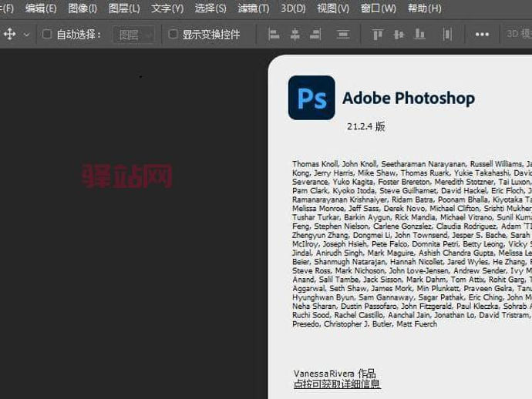
Task: Toggle the 显示变换控件 checkbox
Action: click(173, 34)
